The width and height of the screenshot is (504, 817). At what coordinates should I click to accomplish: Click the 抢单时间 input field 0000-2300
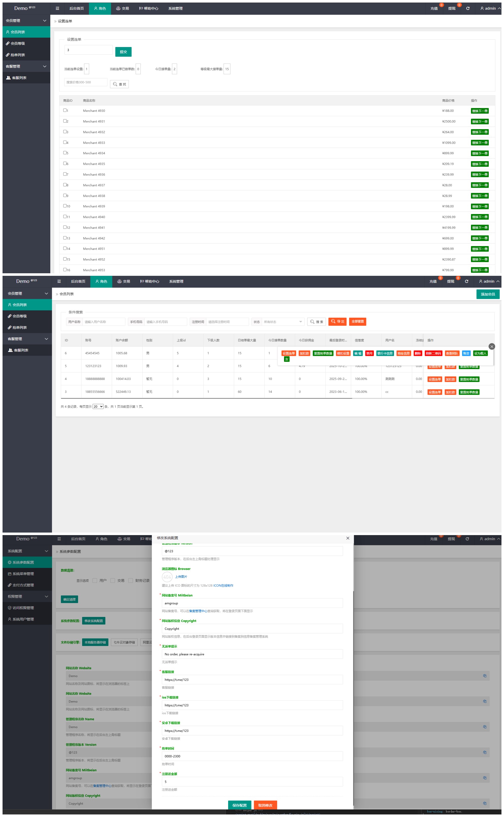point(252,756)
